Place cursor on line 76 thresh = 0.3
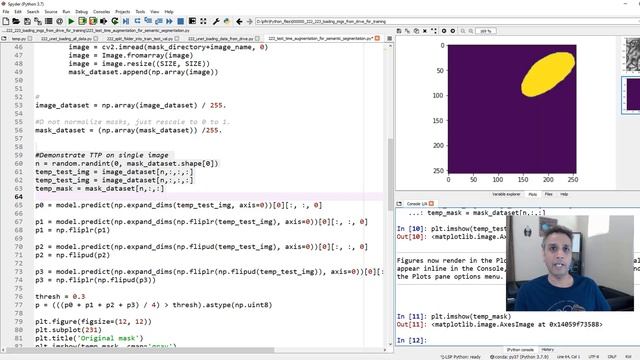The height and width of the screenshot is (360, 640). click(60, 297)
